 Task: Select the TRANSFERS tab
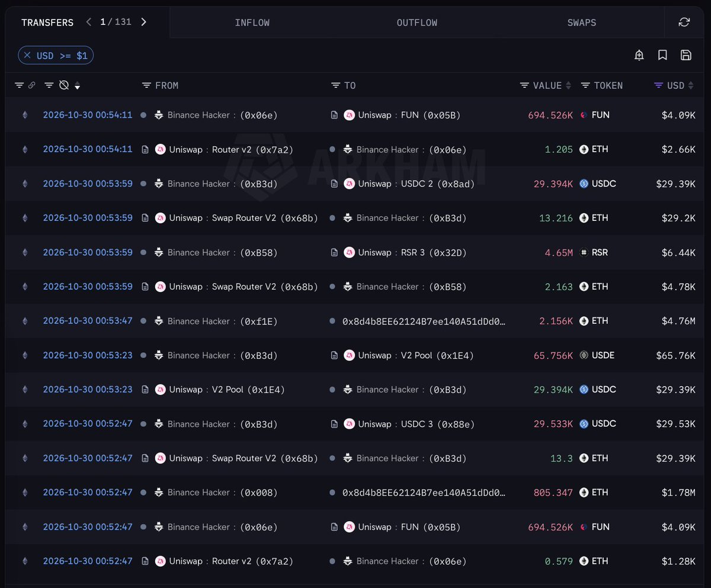(47, 23)
